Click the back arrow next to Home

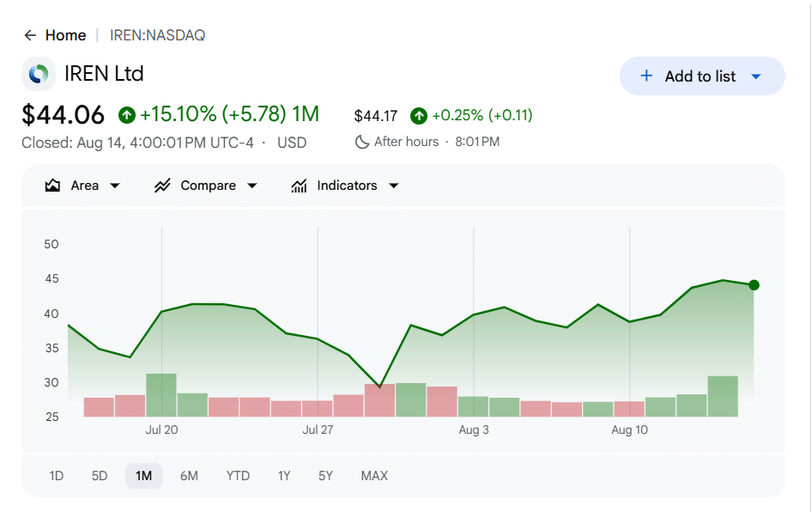tap(30, 35)
